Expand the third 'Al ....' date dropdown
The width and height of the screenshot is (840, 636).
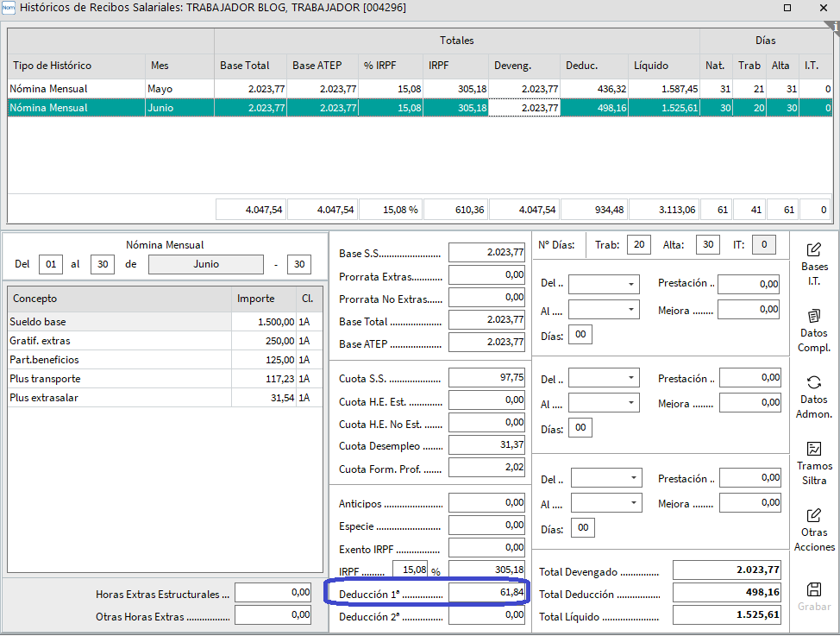[x=633, y=503]
